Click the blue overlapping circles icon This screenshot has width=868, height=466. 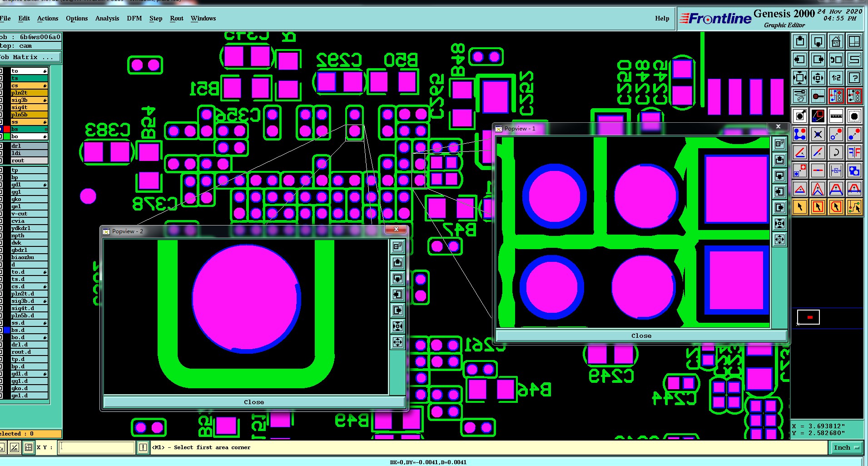854,170
